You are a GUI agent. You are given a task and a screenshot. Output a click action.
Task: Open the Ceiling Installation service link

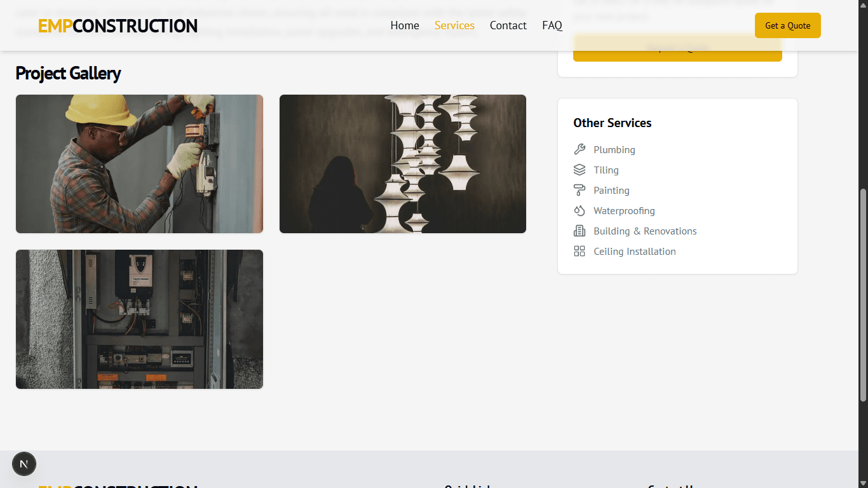[634, 252]
